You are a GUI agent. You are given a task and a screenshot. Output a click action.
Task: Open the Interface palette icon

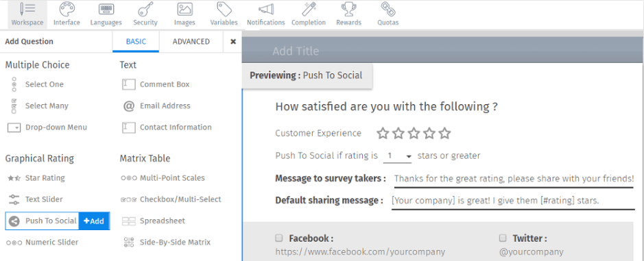(67, 9)
